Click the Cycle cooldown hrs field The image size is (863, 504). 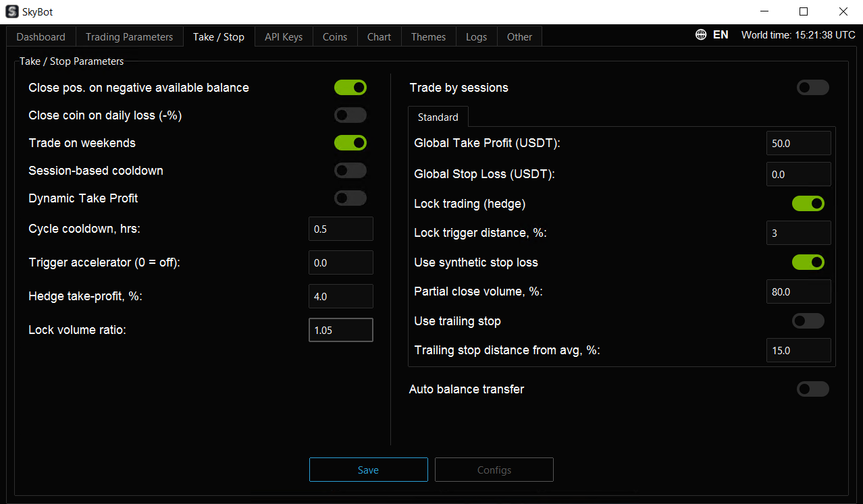click(x=341, y=229)
